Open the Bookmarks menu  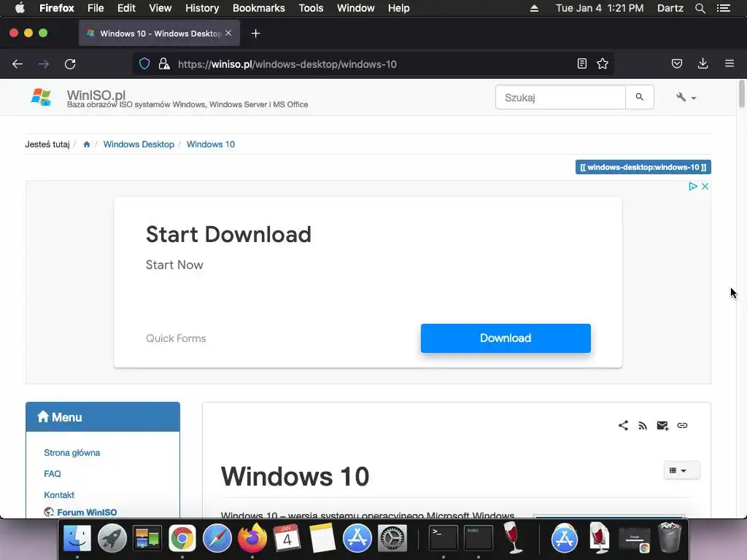click(x=259, y=8)
